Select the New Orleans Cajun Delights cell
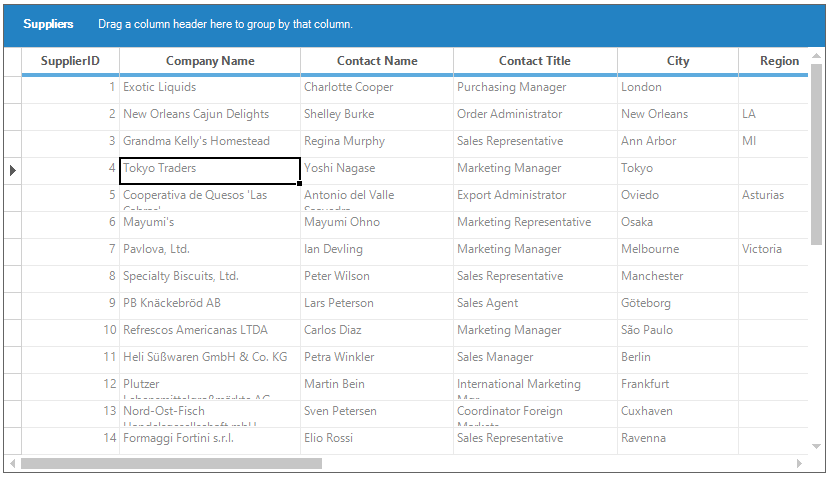Image resolution: width=829 pixels, height=477 pixels. point(210,117)
